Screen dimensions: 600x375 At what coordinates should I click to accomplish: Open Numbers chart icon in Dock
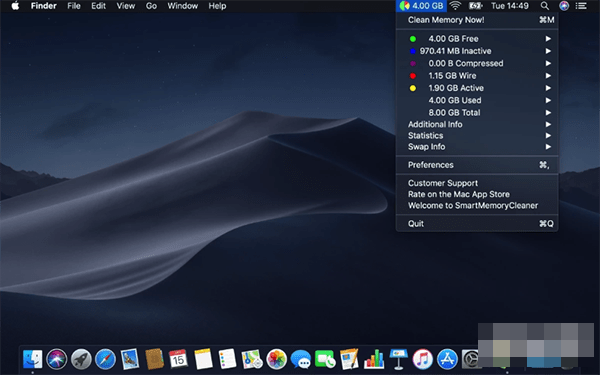pos(374,359)
